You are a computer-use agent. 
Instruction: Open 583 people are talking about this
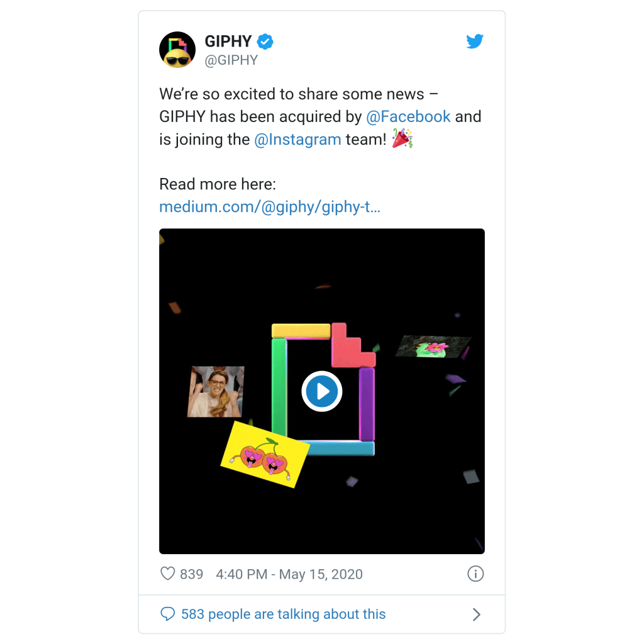point(284,614)
